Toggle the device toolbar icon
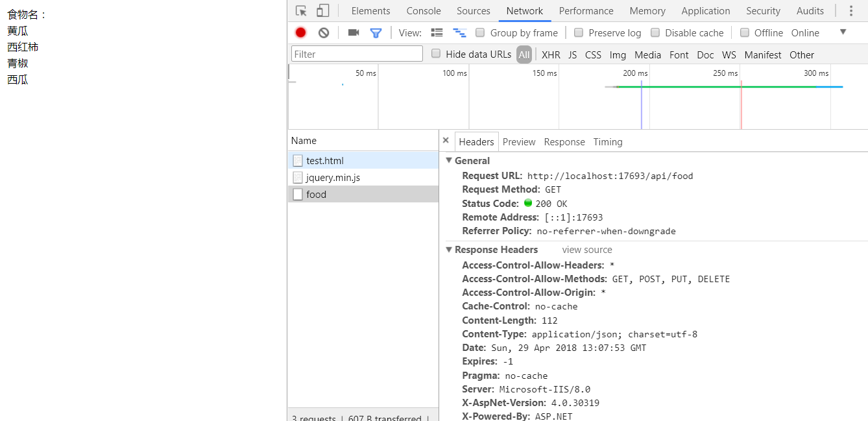The height and width of the screenshot is (421, 868). click(x=322, y=10)
